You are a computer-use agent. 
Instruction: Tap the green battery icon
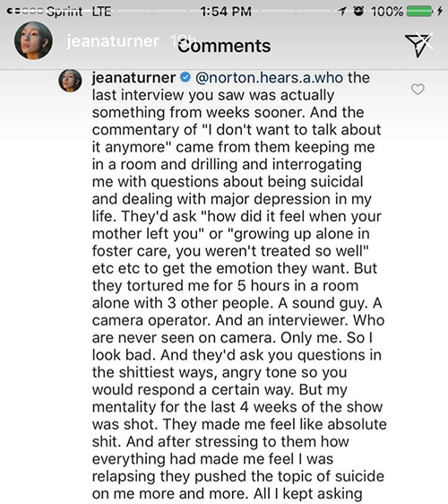click(x=419, y=12)
